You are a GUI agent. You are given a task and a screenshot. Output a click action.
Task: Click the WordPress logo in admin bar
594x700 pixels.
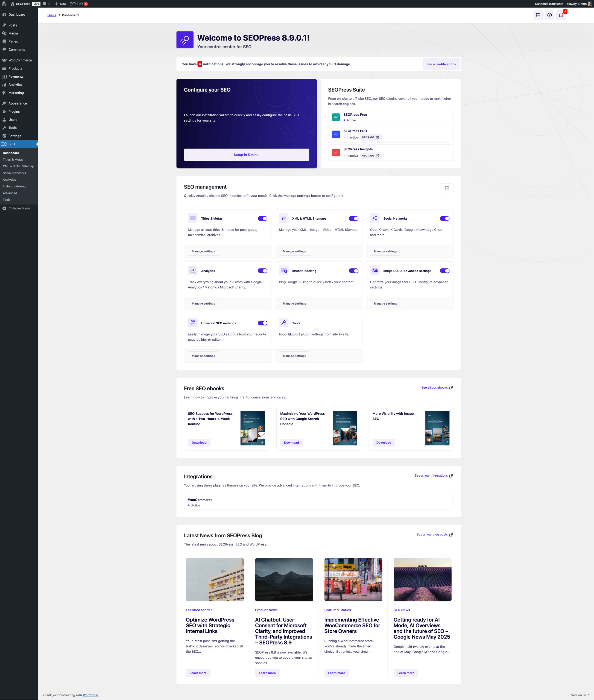click(x=4, y=4)
